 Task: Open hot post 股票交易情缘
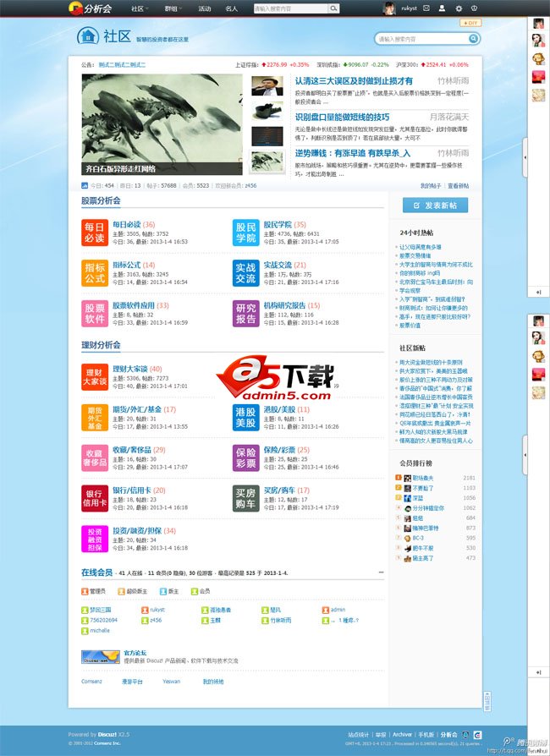tap(415, 256)
